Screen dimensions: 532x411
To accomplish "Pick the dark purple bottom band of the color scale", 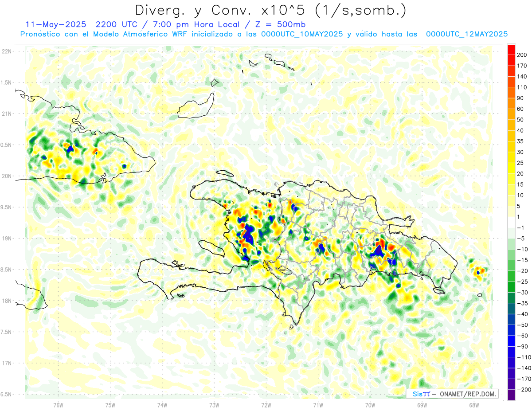I will [x=511, y=395].
